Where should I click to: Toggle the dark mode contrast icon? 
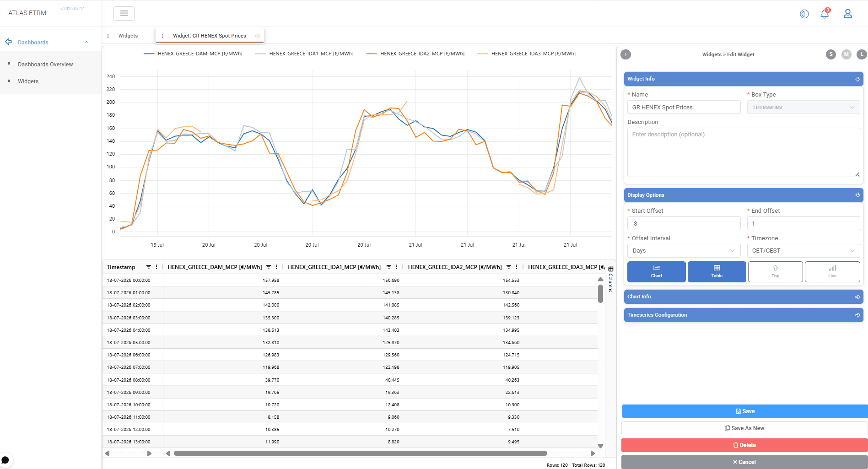[x=804, y=14]
